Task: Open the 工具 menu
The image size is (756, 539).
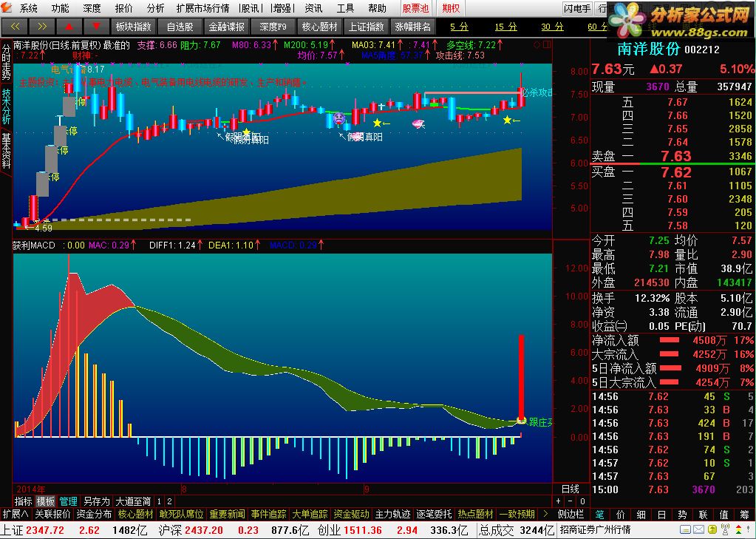Action: click(x=345, y=8)
